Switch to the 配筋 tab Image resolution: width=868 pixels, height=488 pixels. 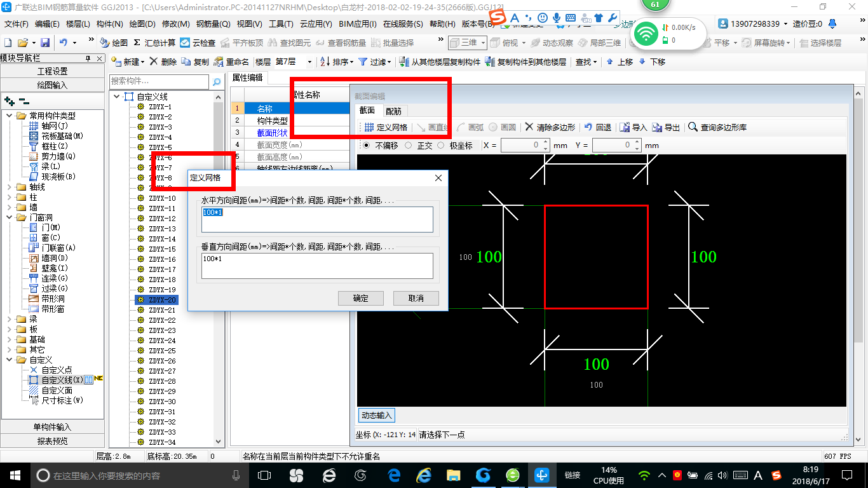coord(393,111)
